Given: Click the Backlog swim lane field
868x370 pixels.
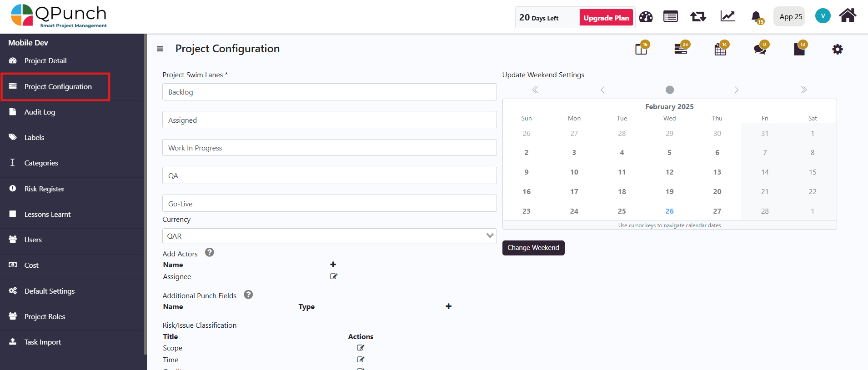Looking at the screenshot, I should tap(329, 92).
